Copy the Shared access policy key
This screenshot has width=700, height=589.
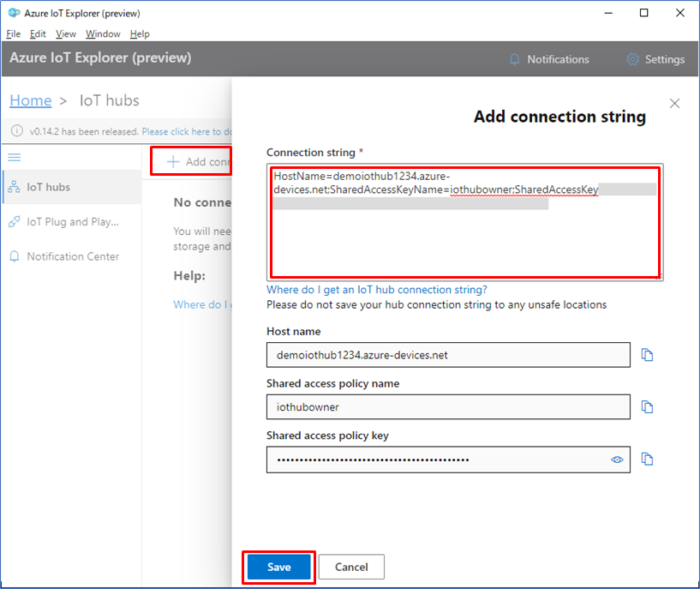648,459
